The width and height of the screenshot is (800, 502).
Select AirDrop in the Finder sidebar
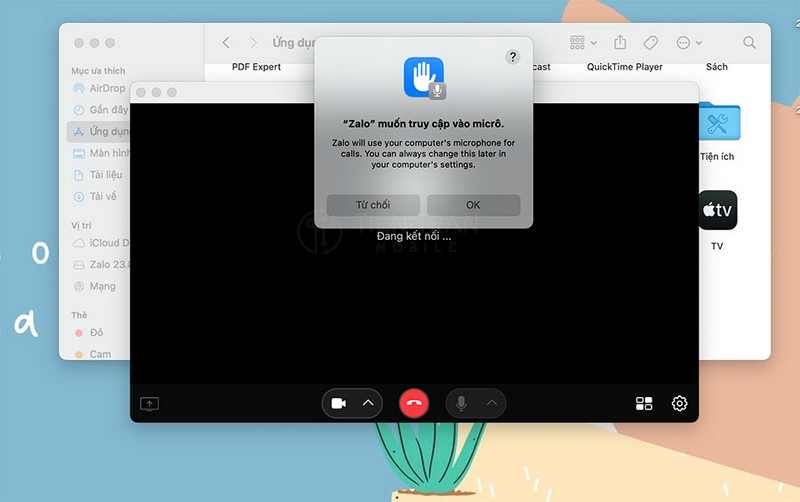pyautogui.click(x=107, y=88)
